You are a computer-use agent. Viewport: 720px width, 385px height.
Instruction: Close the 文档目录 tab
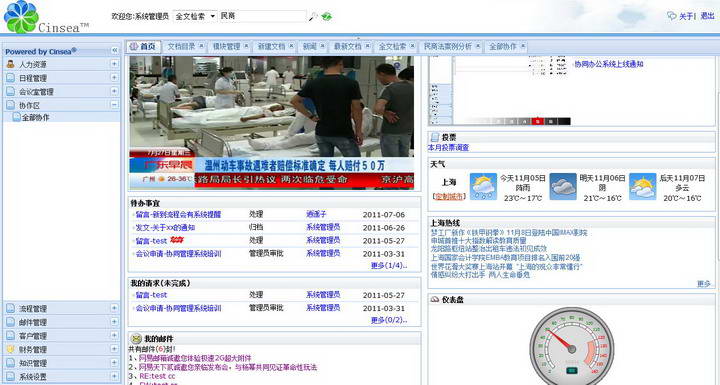point(201,46)
